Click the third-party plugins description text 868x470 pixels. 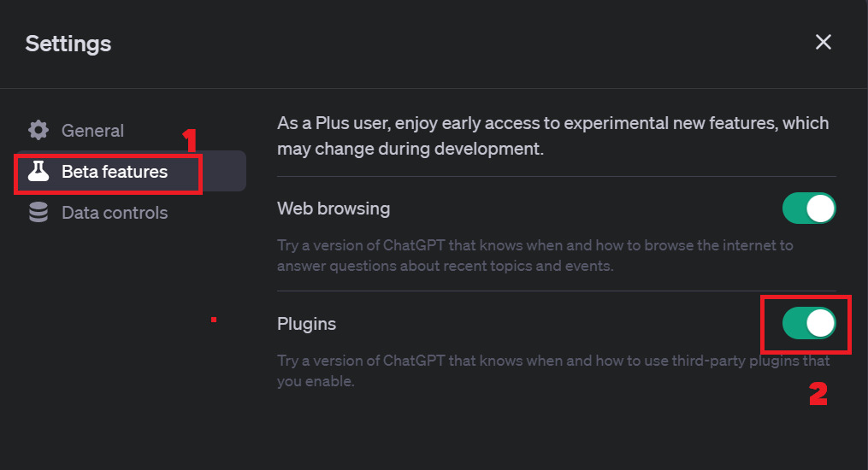pyautogui.click(x=553, y=371)
